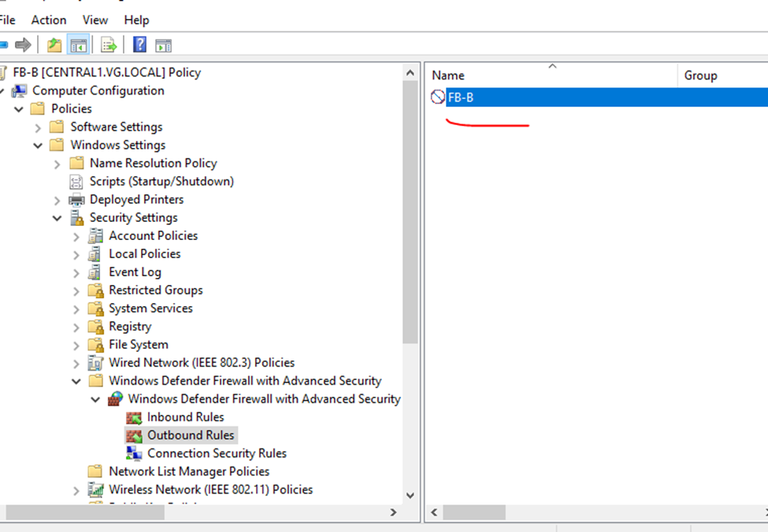Select the Inbound Rules node
The image size is (768, 532).
pos(185,417)
